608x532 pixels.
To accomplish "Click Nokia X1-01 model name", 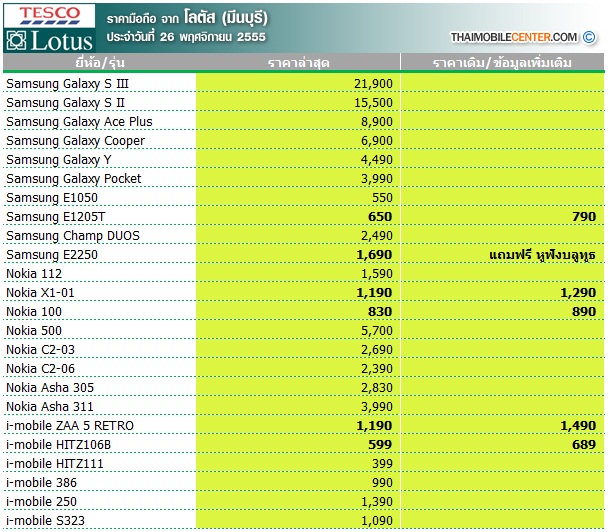I will [x=40, y=292].
